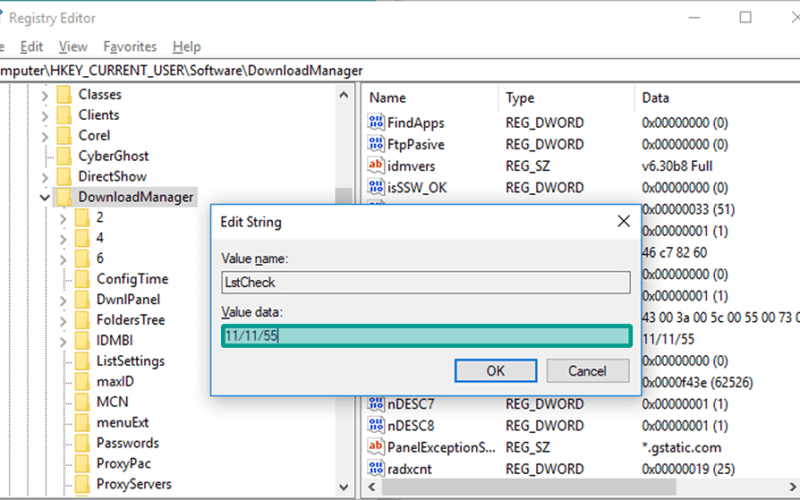
Task: Cancel the Edit String dialog
Action: [587, 371]
